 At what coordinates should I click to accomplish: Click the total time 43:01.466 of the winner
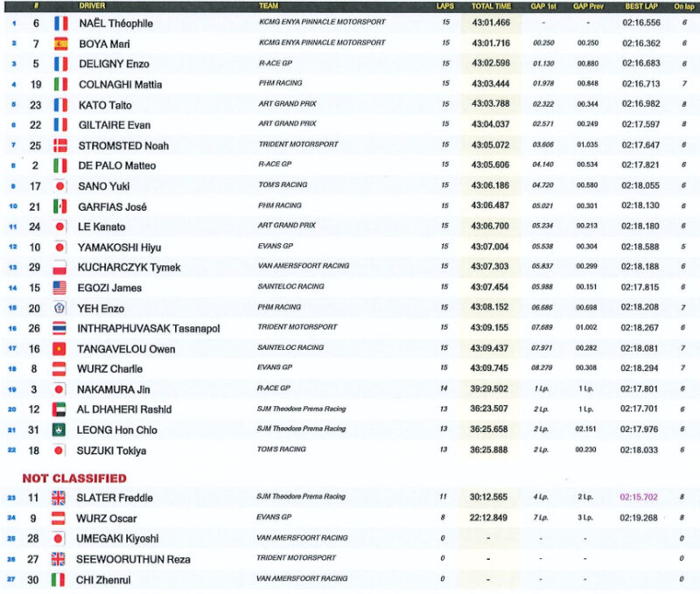tap(491, 23)
